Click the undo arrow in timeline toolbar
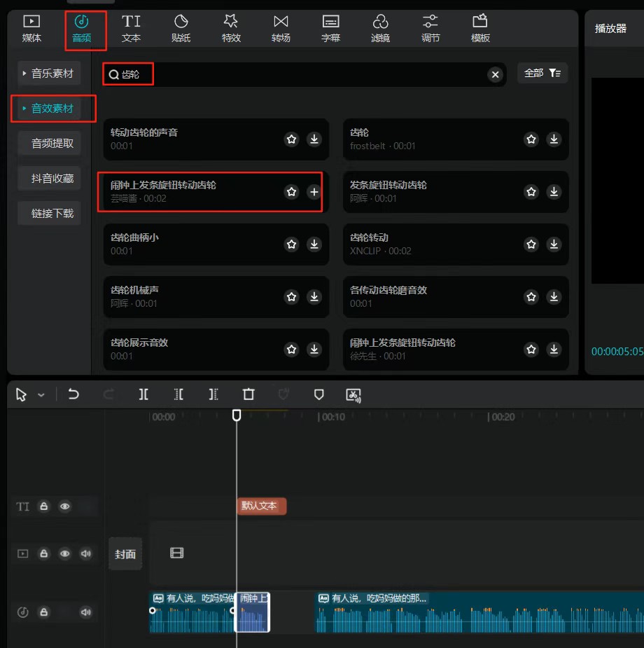This screenshot has width=644, height=648. pyautogui.click(x=73, y=394)
